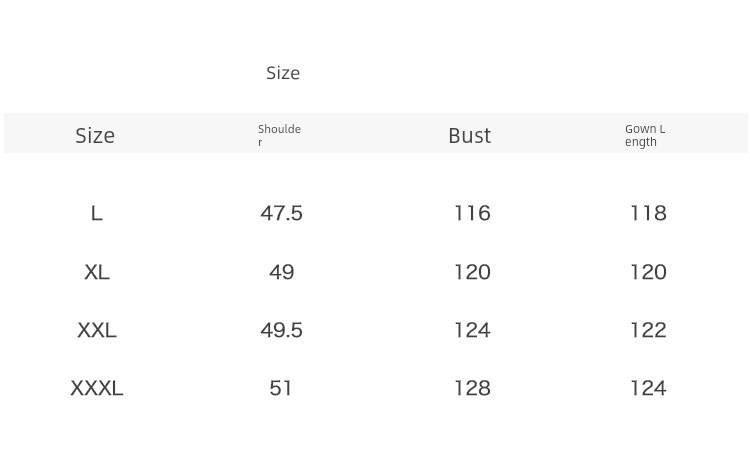
Task: Click gown length value 122 in XXL row
Action: tap(648, 330)
